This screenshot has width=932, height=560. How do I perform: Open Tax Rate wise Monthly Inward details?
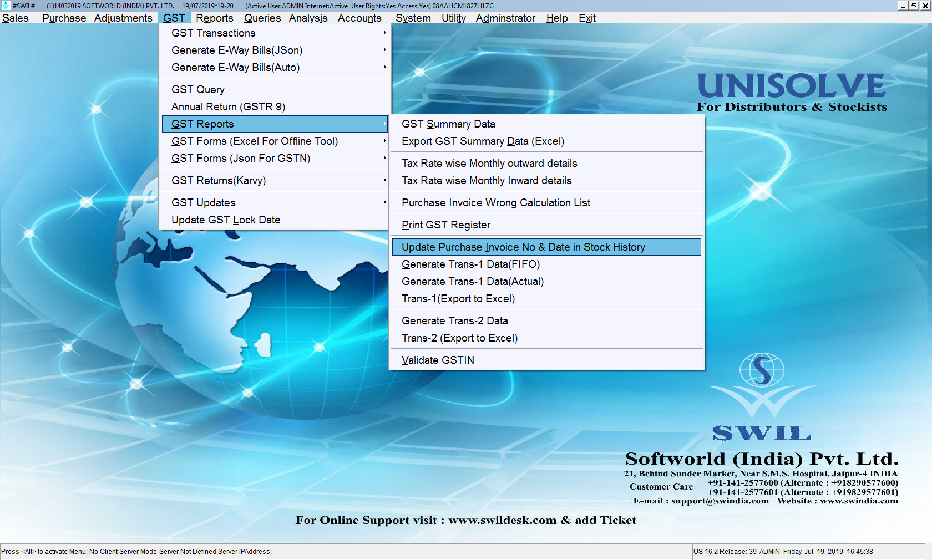(x=546, y=181)
